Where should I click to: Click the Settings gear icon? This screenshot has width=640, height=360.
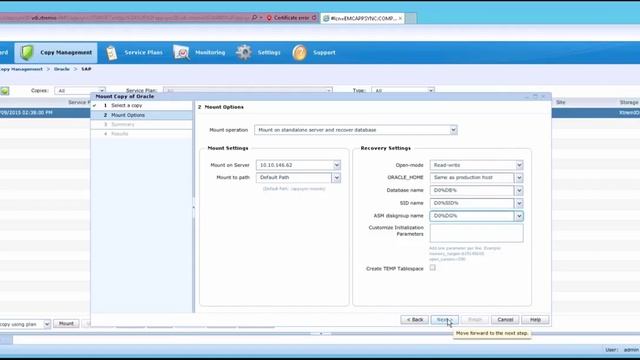click(x=244, y=53)
